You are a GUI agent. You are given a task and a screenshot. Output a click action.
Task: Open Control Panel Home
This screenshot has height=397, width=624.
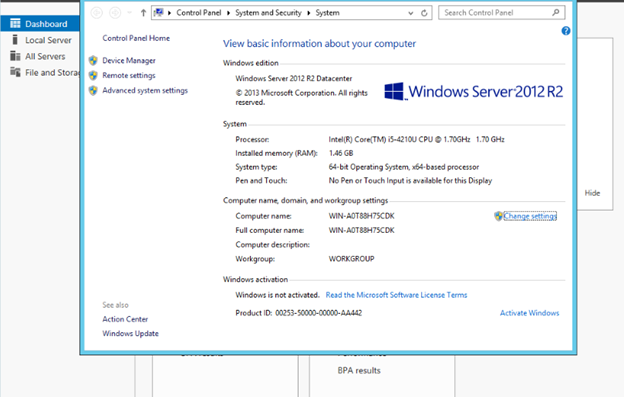136,38
